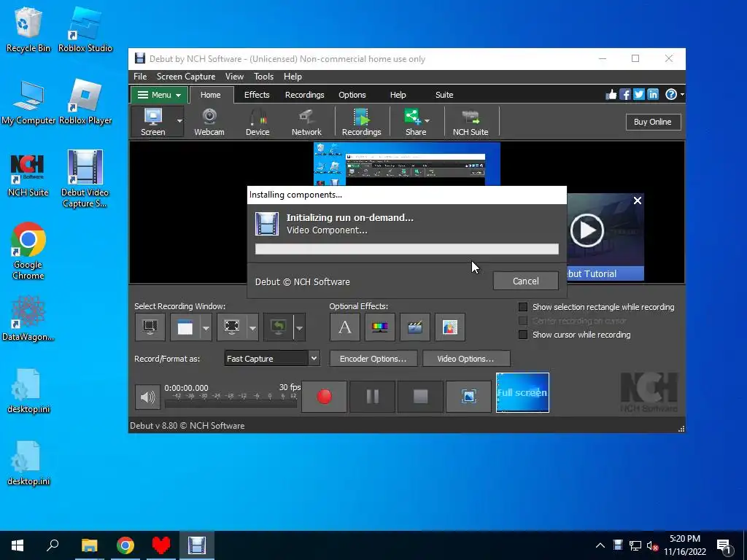
Task: Take a snapshot with the camera icon
Action: coord(468,396)
